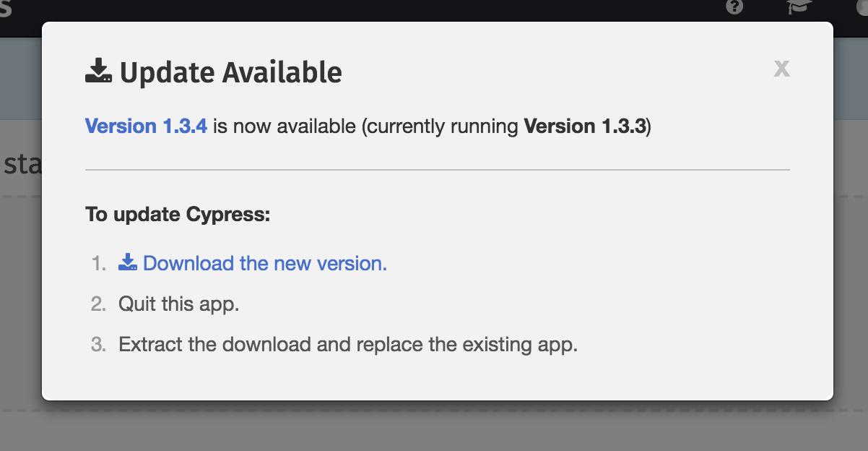The image size is (868, 451).
Task: Click step 2, Quit this app
Action: pyautogui.click(x=179, y=304)
